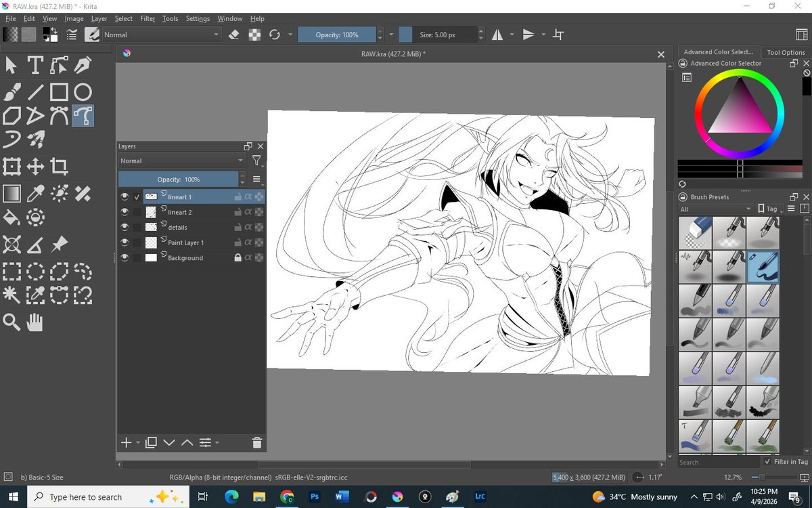Image resolution: width=812 pixels, height=508 pixels.
Task: Duplicate layer using the copy button
Action: pos(151,443)
